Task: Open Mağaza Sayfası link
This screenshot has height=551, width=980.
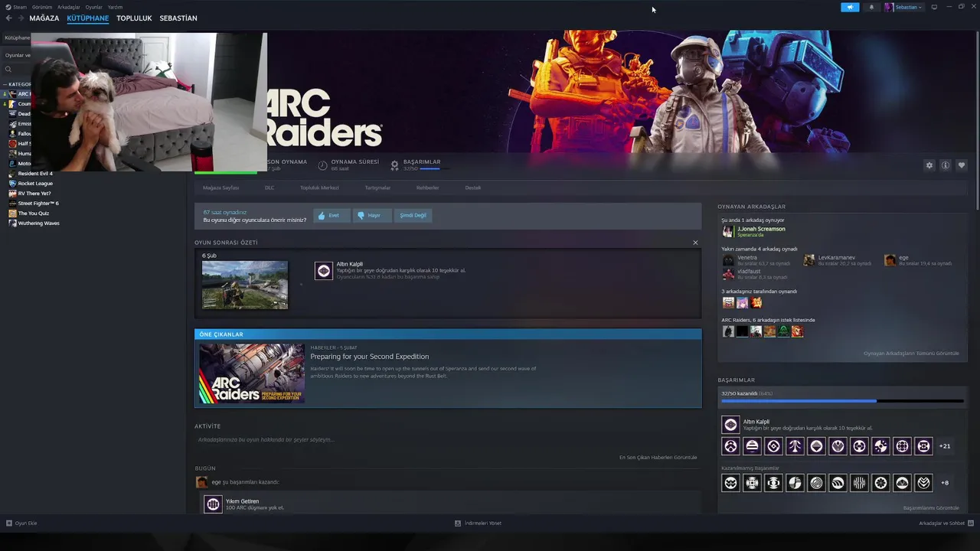Action: click(220, 187)
